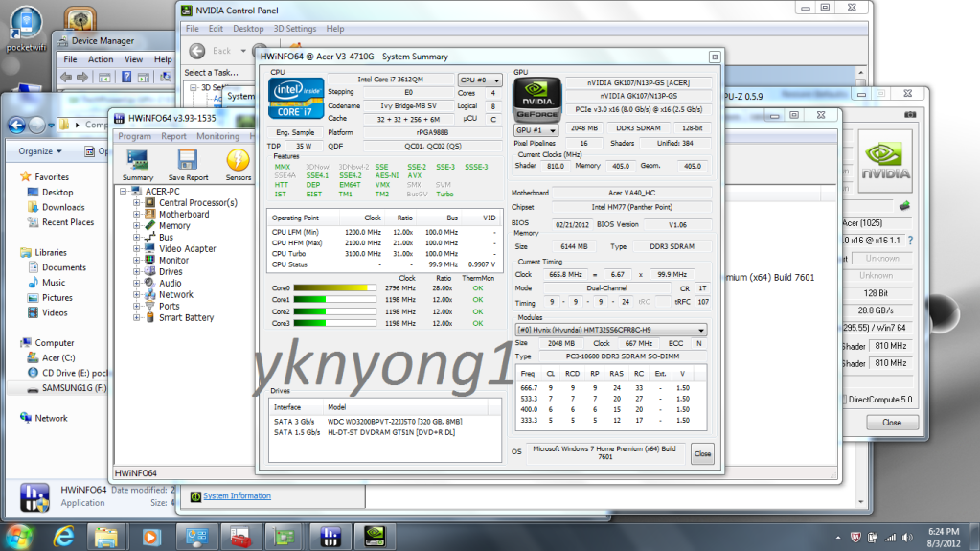Click the Core0 usage bar
This screenshot has width=980, height=551.
coord(334,288)
